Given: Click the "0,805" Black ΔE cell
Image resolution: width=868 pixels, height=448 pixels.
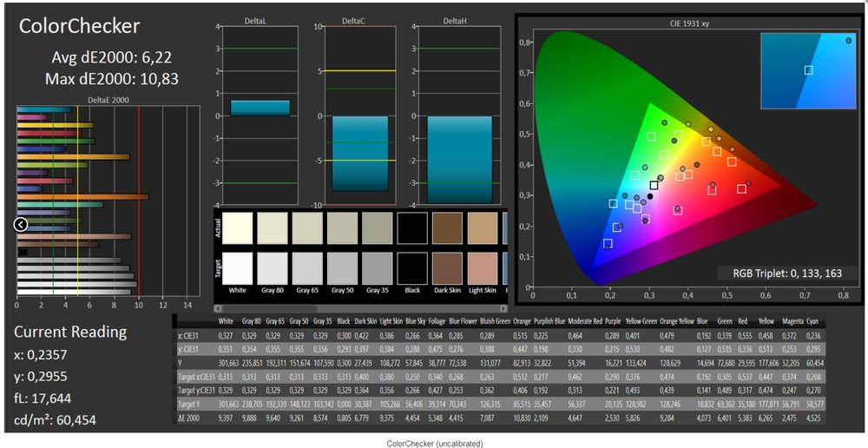Looking at the screenshot, I should pos(344,420).
